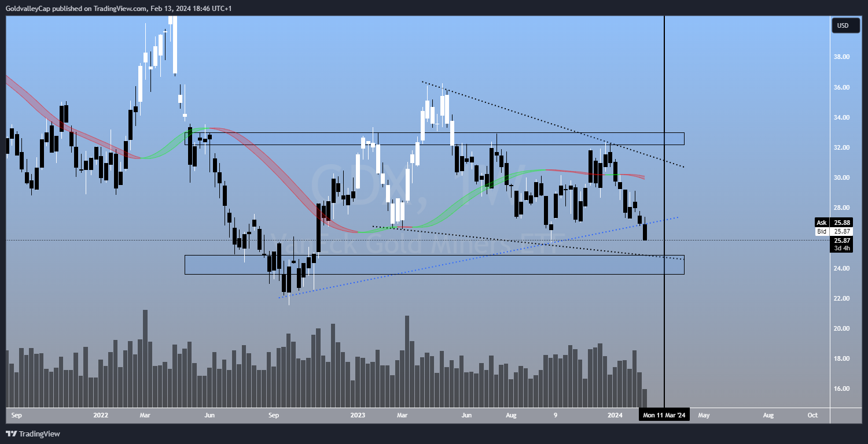The image size is (868, 444).
Task: Click the 2024 time axis label
Action: pyautogui.click(x=616, y=415)
